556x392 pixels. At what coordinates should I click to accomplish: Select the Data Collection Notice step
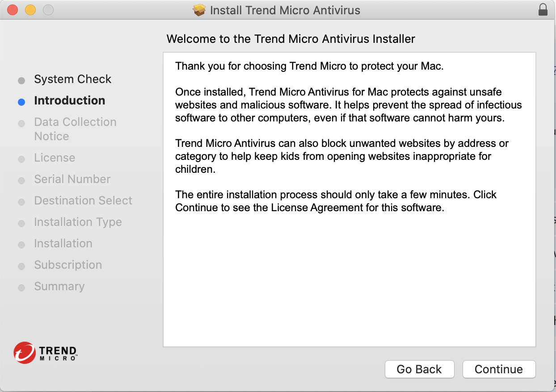pyautogui.click(x=75, y=129)
